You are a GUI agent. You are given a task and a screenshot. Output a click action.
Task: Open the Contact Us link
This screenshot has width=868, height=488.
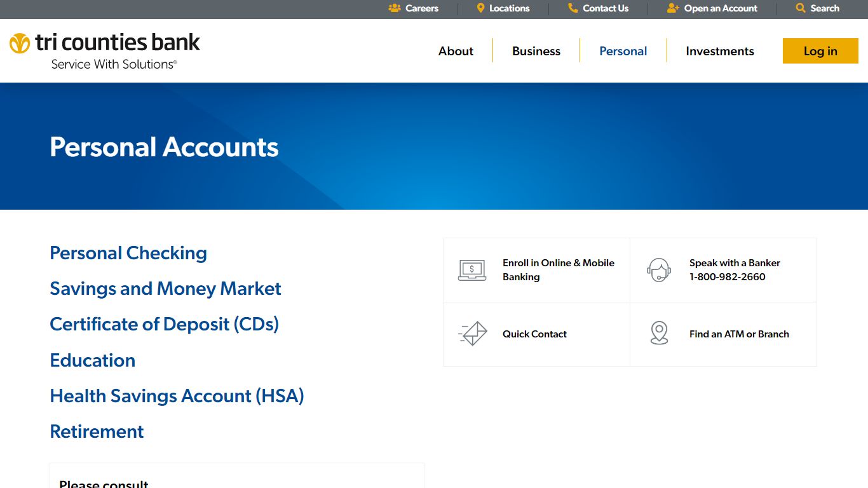606,8
